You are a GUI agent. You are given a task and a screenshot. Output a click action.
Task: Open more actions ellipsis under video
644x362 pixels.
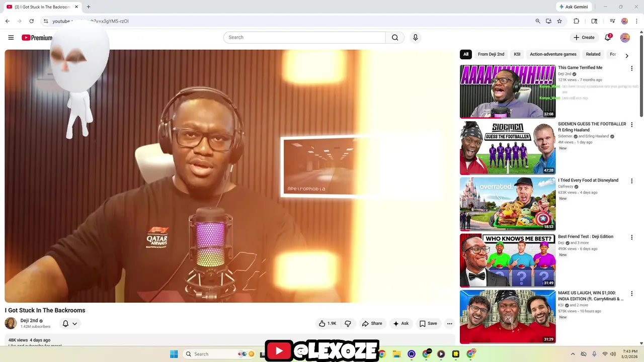(450, 324)
